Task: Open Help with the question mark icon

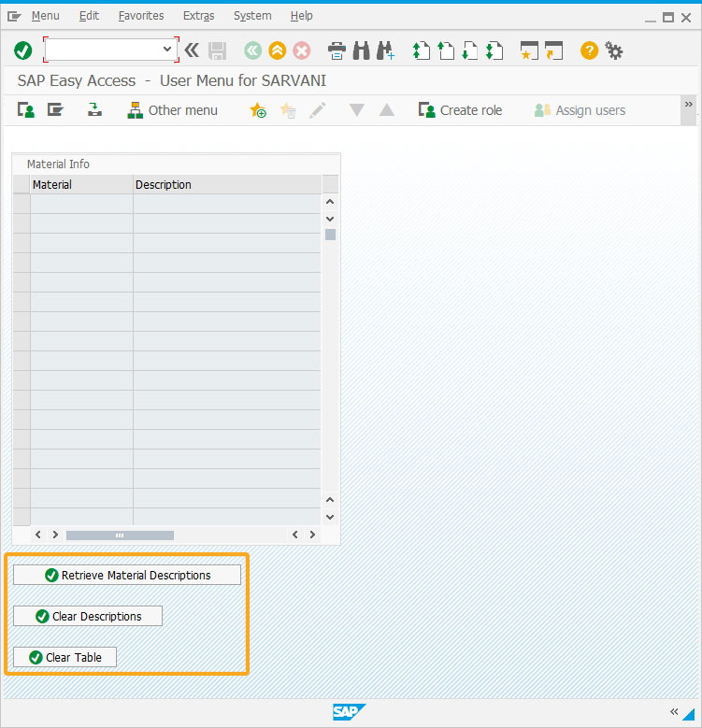Action: (589, 50)
